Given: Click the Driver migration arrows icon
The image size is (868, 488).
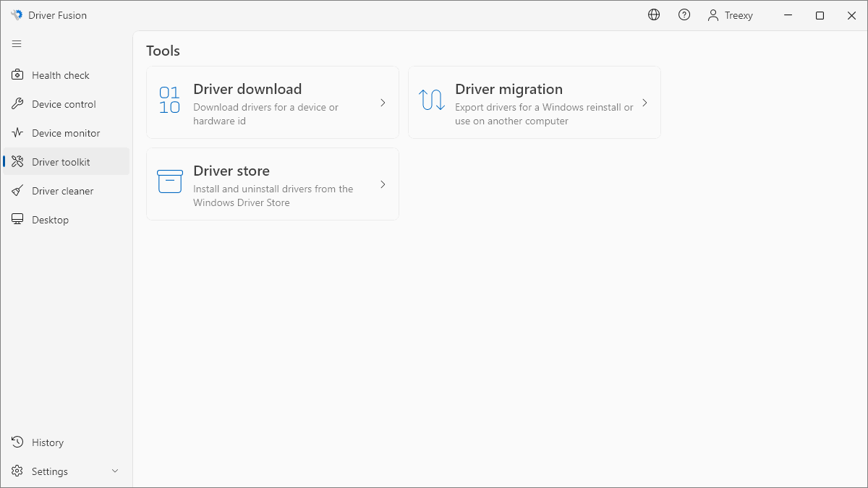Looking at the screenshot, I should pos(432,100).
